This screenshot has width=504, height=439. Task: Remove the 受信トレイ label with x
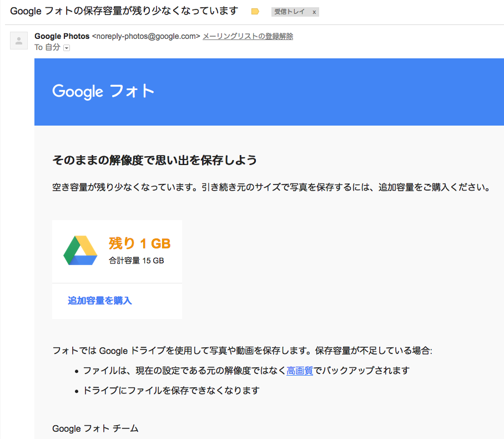pyautogui.click(x=314, y=12)
